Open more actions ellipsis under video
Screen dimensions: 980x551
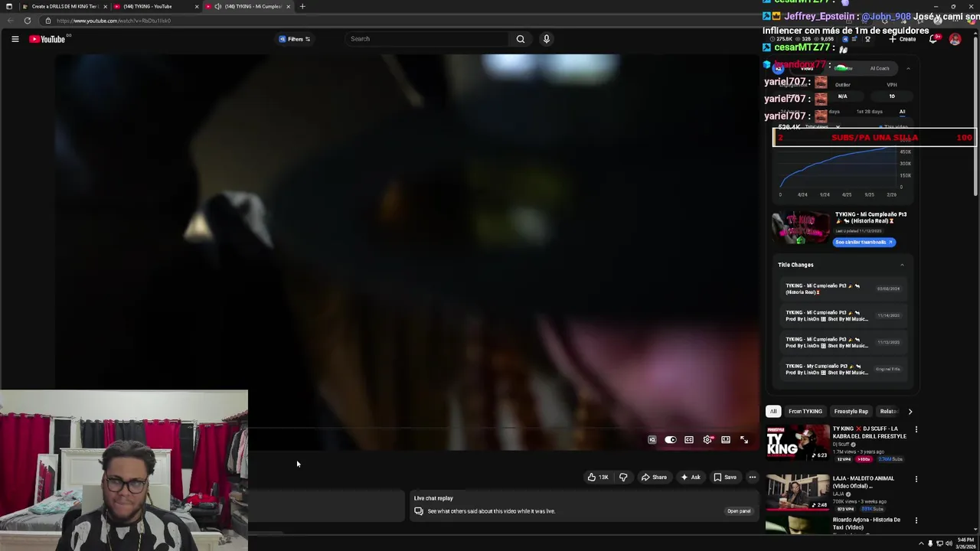pos(753,478)
